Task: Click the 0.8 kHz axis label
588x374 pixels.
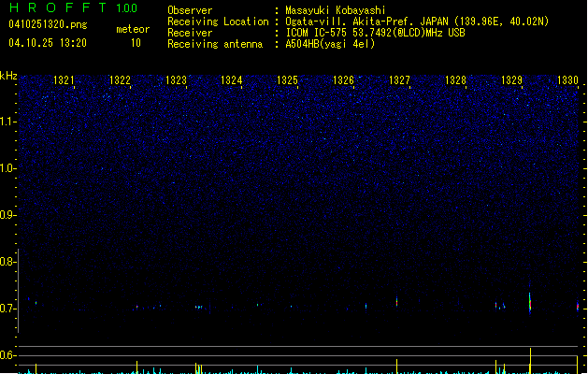Action: tap(8, 262)
